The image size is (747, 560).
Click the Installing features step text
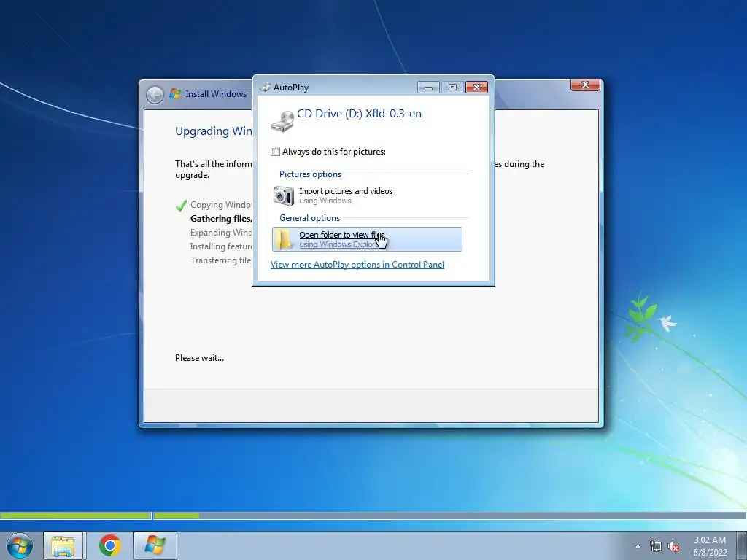[221, 246]
